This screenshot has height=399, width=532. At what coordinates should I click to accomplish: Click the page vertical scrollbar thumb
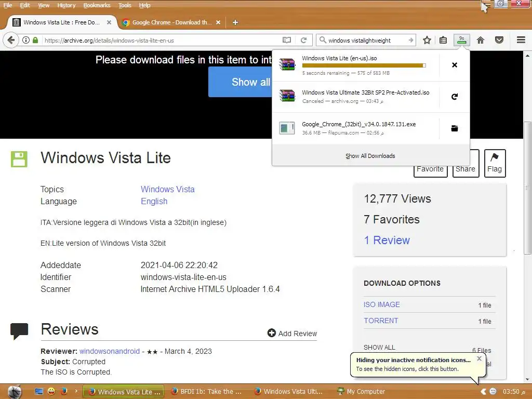click(x=527, y=188)
